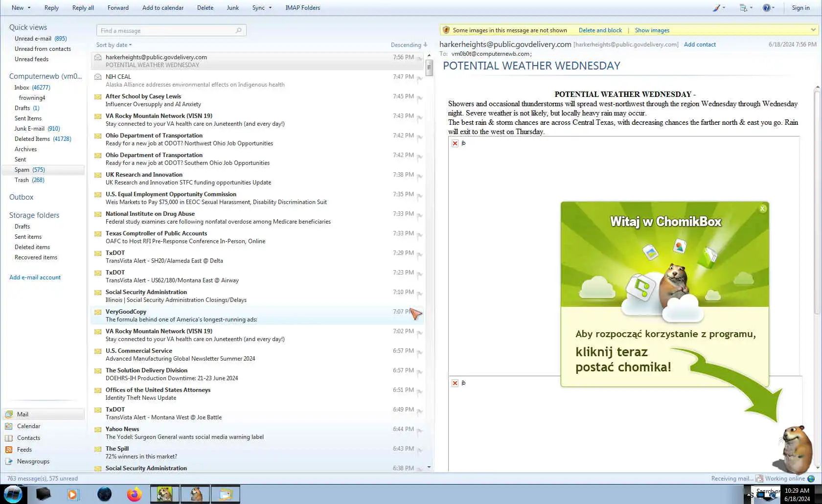Open the Windows Start orb
This screenshot has width=822, height=504.
[13, 494]
